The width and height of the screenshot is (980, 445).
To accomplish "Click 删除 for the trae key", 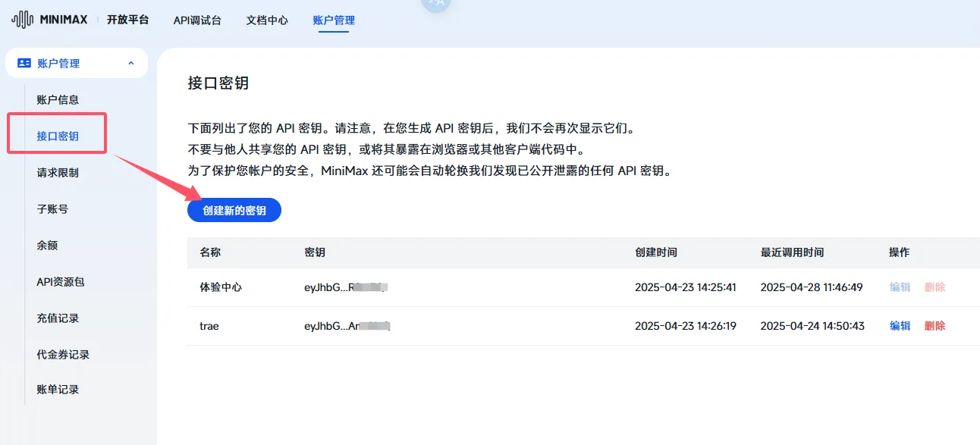I will [x=934, y=326].
